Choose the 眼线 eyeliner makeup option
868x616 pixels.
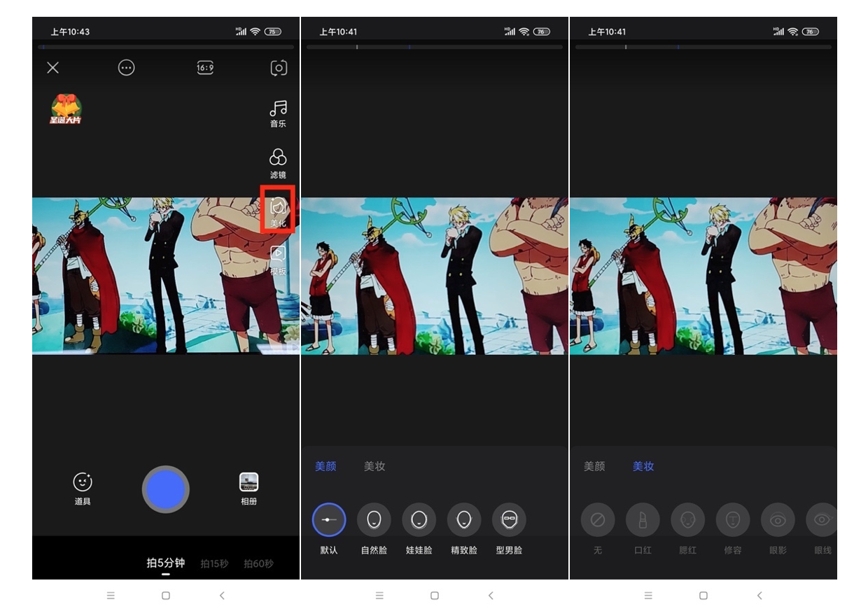click(x=822, y=529)
